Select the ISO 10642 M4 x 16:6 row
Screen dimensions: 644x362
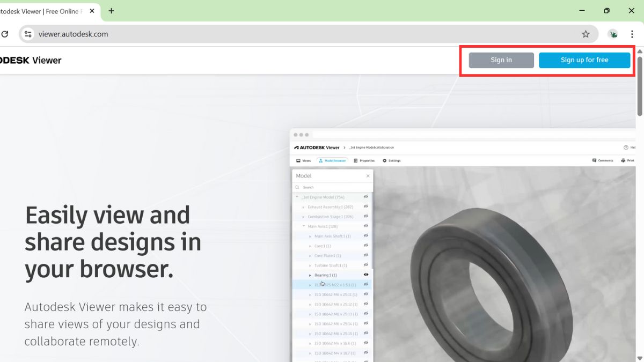coord(332,343)
